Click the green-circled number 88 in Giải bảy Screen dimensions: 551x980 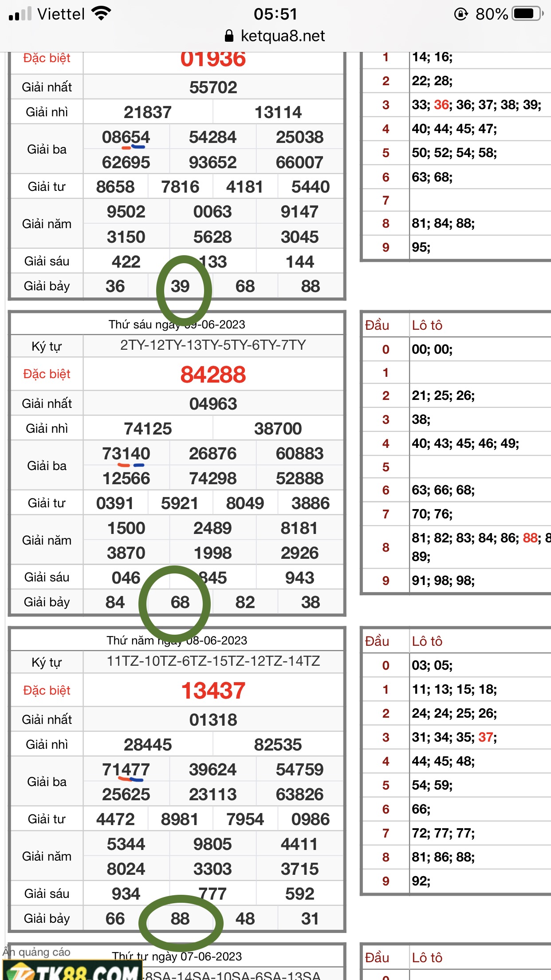(x=180, y=918)
